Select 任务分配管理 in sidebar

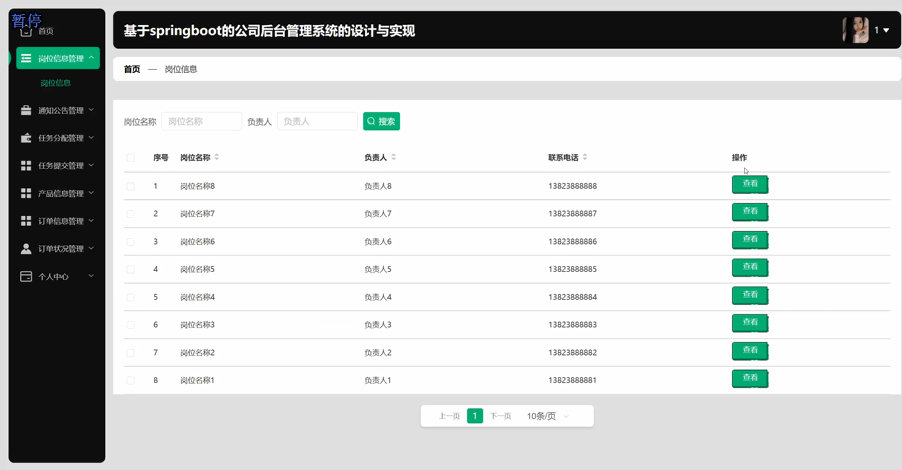pyautogui.click(x=58, y=138)
